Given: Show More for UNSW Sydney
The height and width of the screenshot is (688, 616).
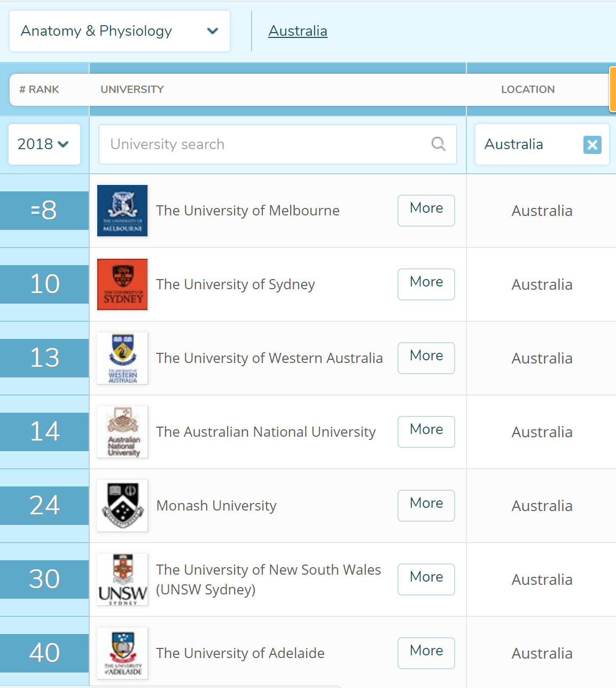Looking at the screenshot, I should (426, 579).
